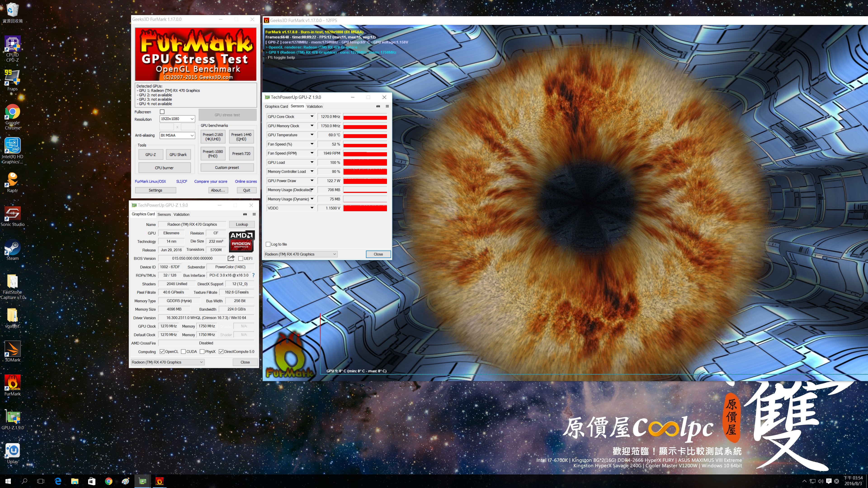868x488 pixels.
Task: Expand the Fan Speed (%) sensor dropdown
Action: (x=312, y=144)
